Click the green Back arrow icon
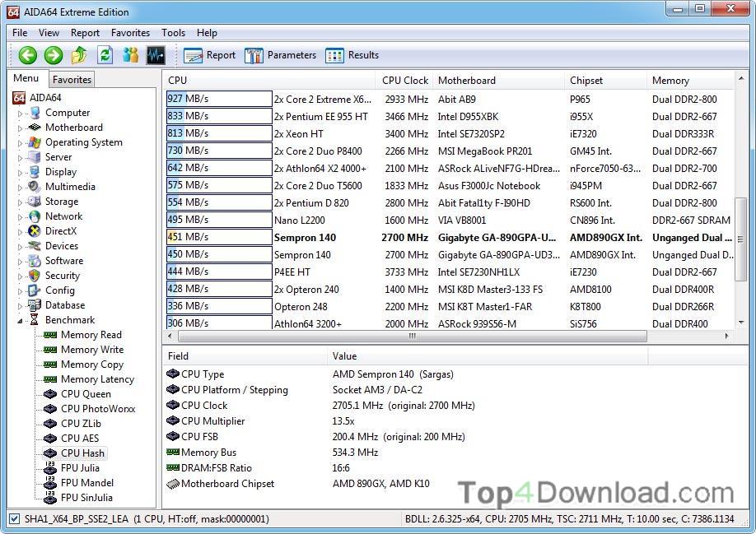756x534 pixels. 27,55
